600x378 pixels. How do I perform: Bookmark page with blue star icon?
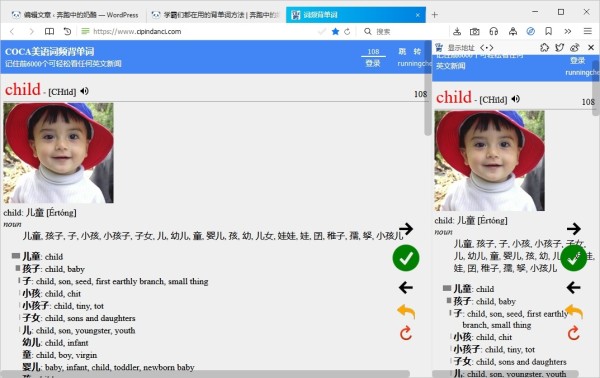335,31
